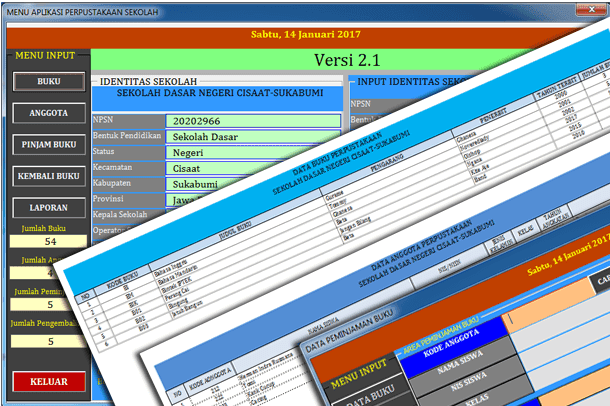Click 'DATA BUKU PERPUSTAKAAN' report title
The image size is (610, 406).
click(337, 154)
